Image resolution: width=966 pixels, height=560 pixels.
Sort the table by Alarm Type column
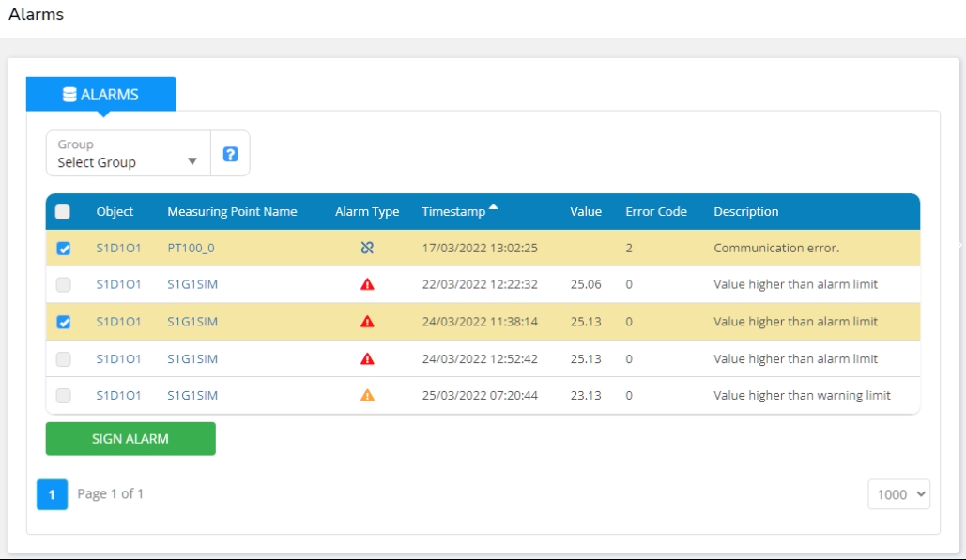point(367,212)
